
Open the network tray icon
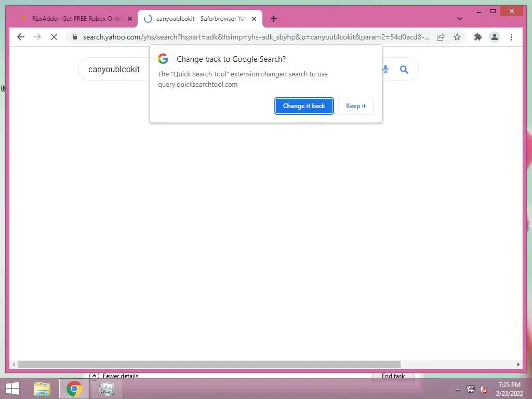point(471,389)
